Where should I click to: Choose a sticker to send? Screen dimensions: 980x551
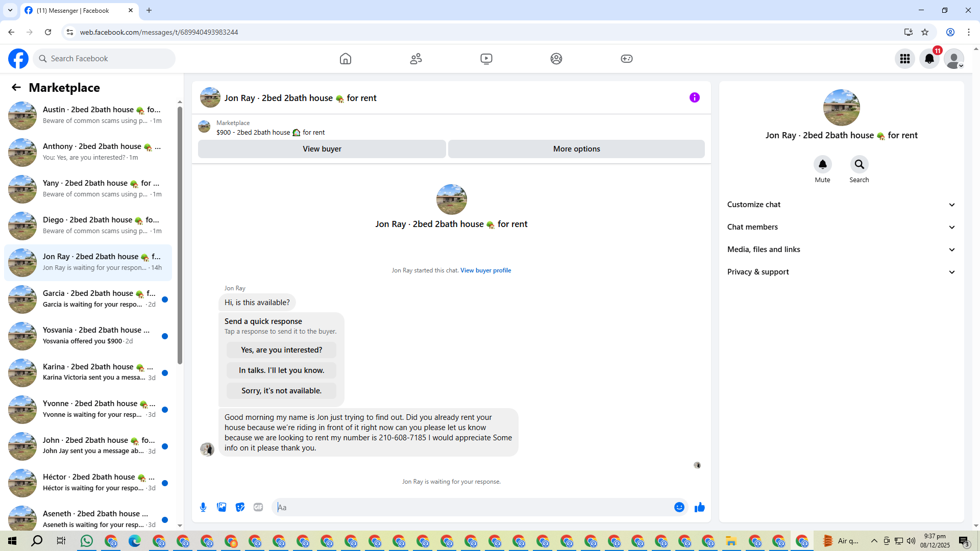pyautogui.click(x=240, y=507)
